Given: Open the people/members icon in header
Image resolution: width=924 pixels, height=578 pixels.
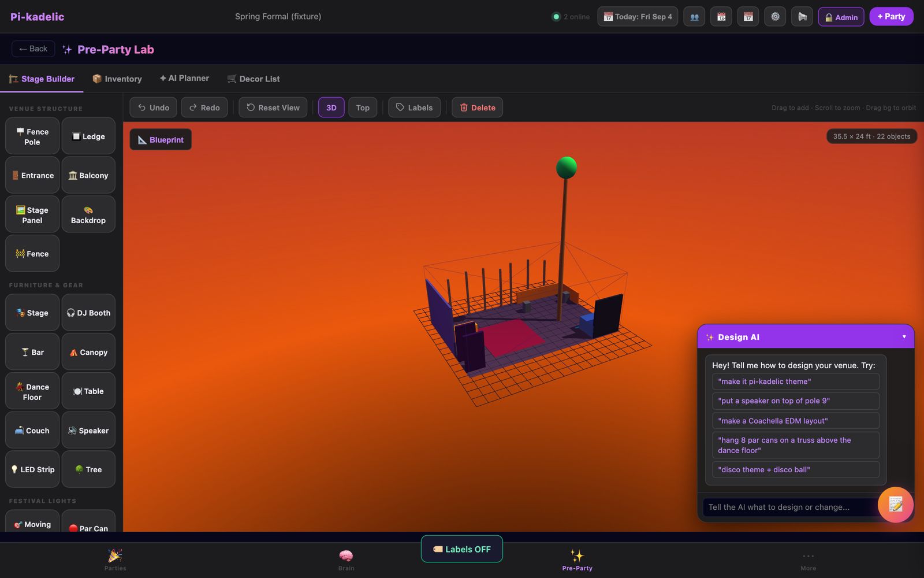Looking at the screenshot, I should pyautogui.click(x=694, y=17).
